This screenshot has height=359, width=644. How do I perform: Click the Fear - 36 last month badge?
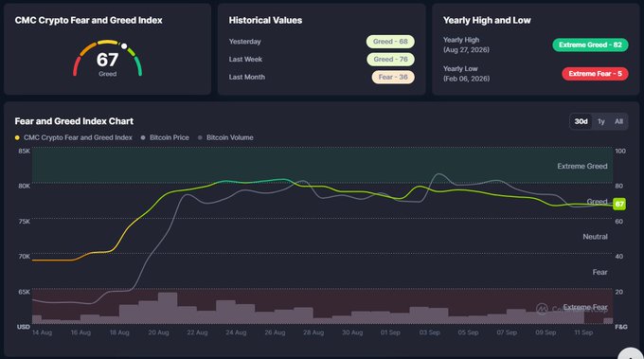click(x=393, y=77)
